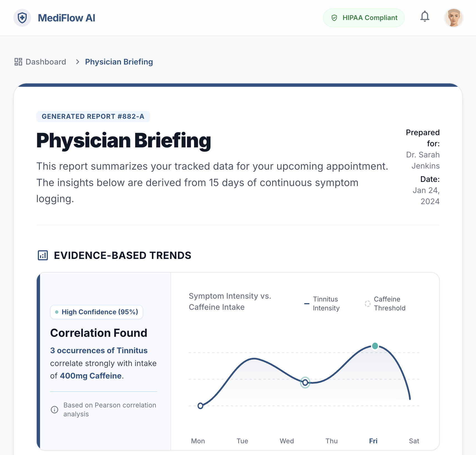Select the Wednesday point on the chart

[x=305, y=382]
